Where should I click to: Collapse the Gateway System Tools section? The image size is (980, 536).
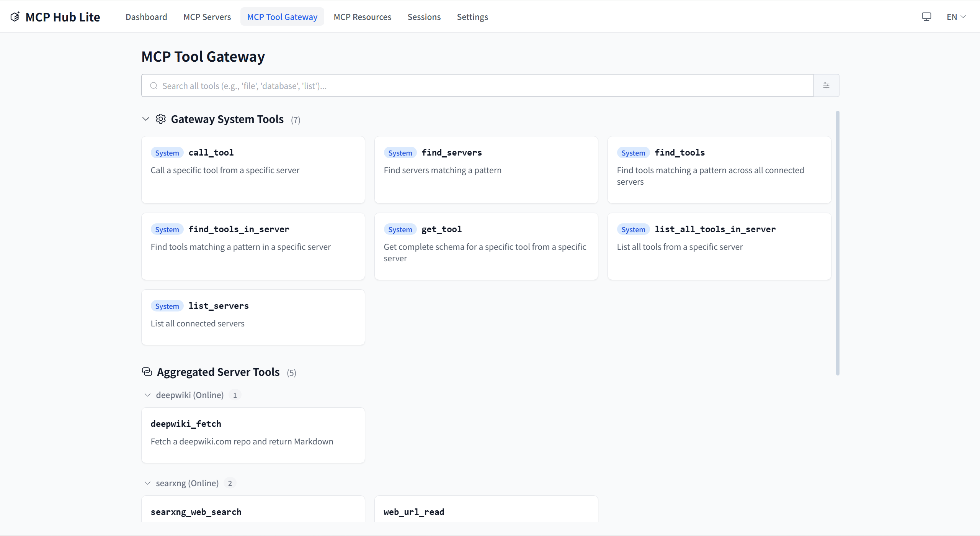pos(145,119)
